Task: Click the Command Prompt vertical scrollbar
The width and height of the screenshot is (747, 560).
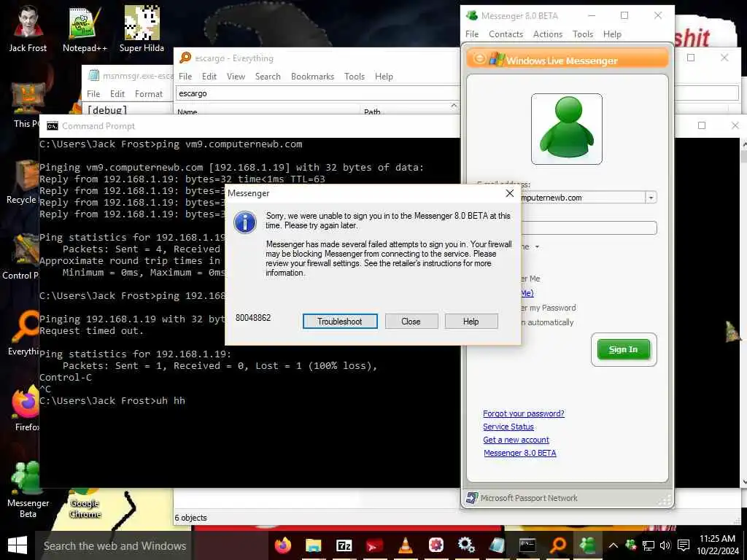Action: click(743, 313)
